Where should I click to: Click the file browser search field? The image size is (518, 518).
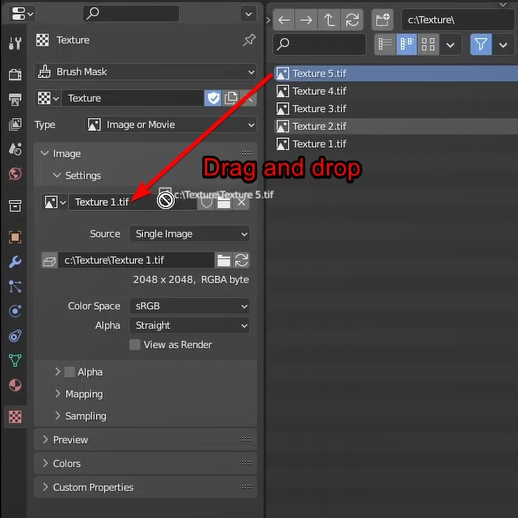pos(319,44)
